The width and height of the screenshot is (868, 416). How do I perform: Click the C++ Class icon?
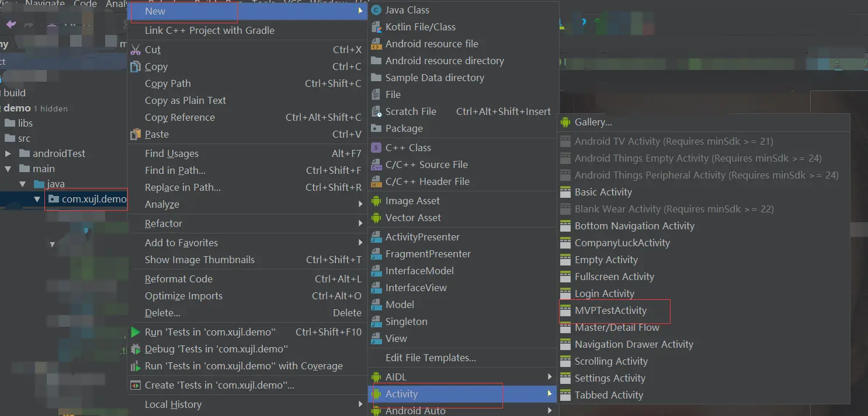pos(376,148)
